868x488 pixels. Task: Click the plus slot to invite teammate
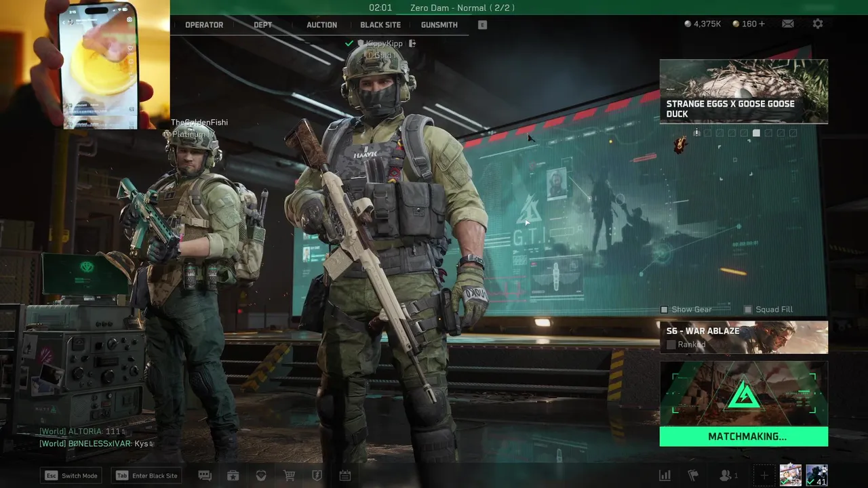tap(764, 476)
